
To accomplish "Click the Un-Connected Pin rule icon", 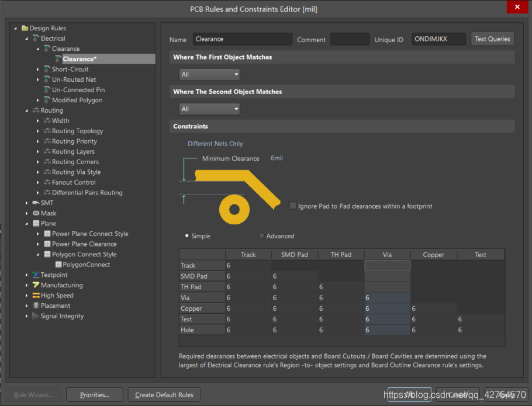I will click(x=47, y=90).
